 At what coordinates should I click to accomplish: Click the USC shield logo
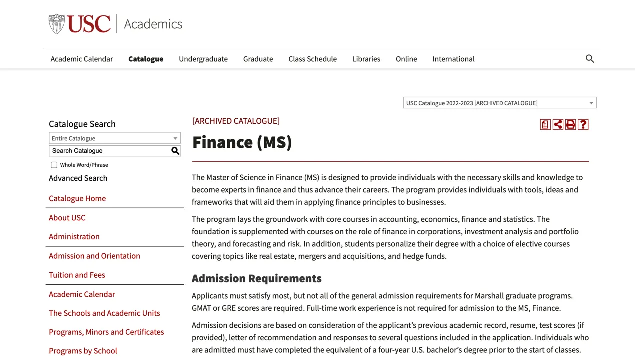(x=57, y=24)
